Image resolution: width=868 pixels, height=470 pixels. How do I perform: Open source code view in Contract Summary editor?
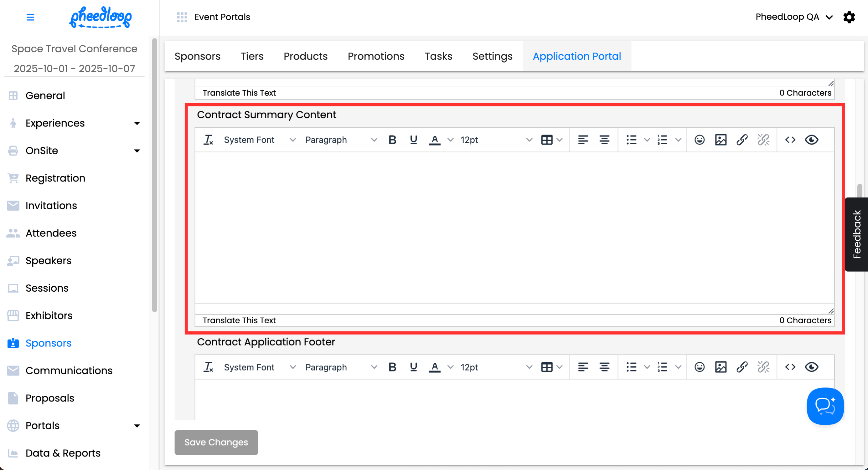[790, 140]
